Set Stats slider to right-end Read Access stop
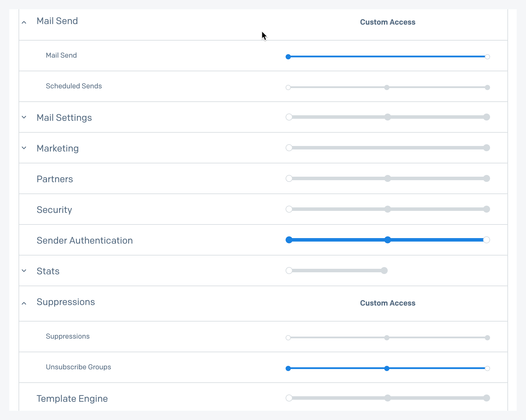This screenshot has width=526, height=420. [384, 271]
